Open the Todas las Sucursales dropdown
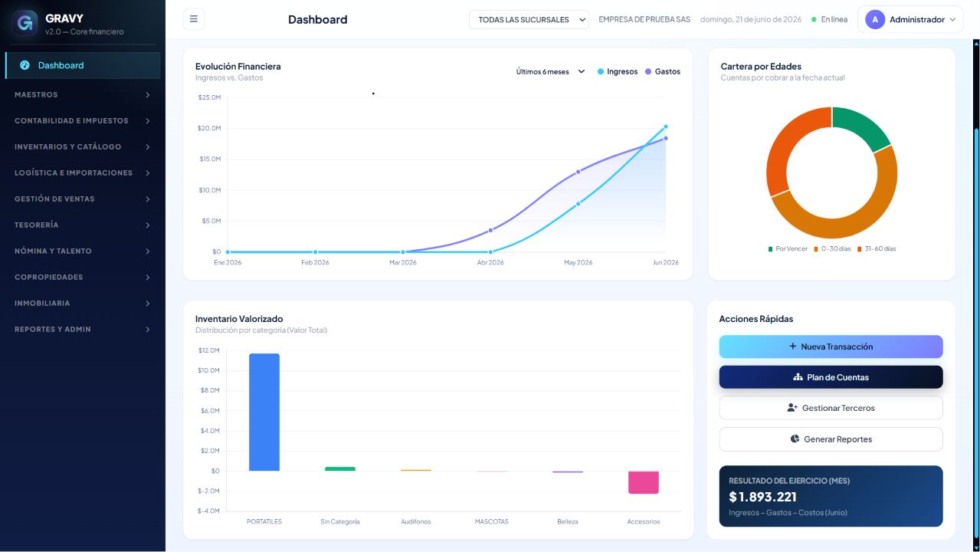980x552 pixels. coord(529,19)
